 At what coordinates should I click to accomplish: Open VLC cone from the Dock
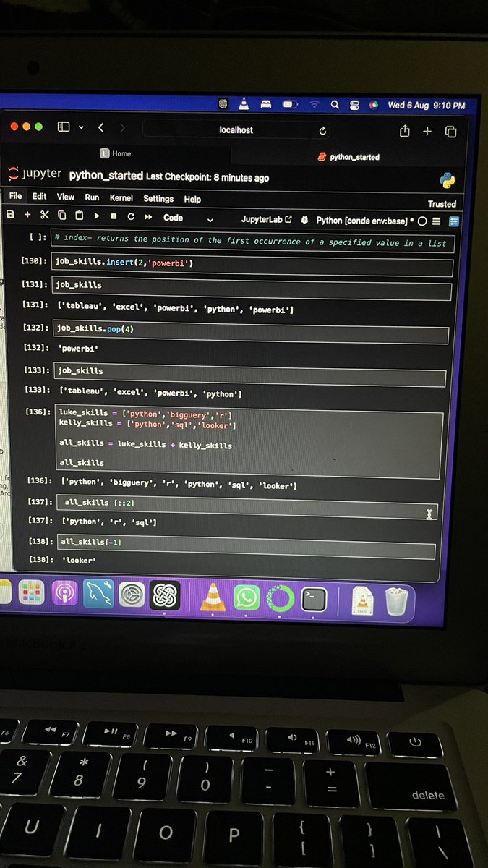coord(212,596)
